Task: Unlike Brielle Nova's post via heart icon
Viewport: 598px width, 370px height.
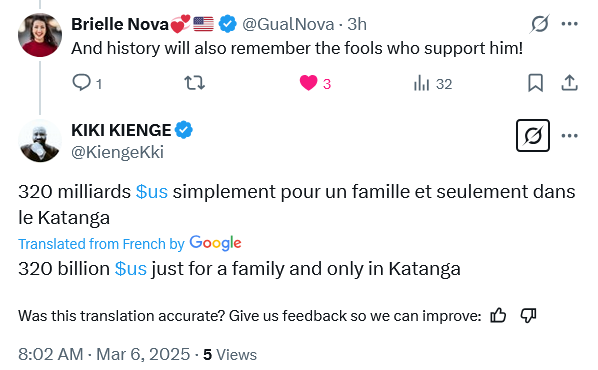Action: point(308,83)
